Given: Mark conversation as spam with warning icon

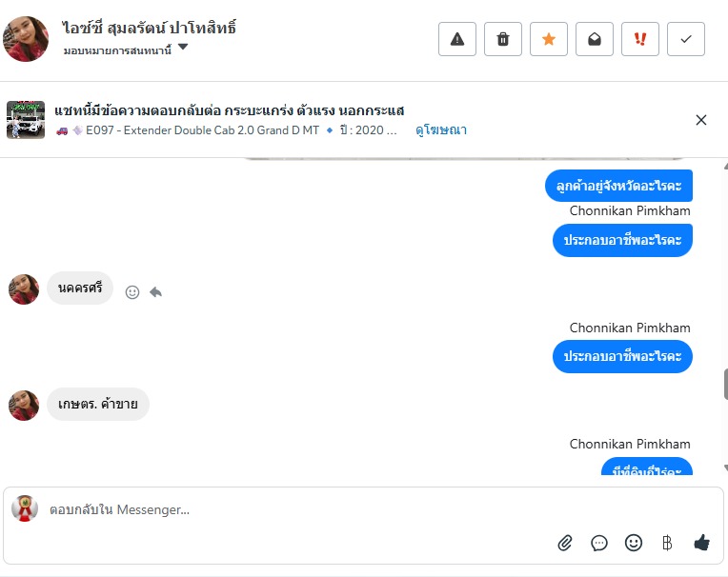Looking at the screenshot, I should pos(457,39).
